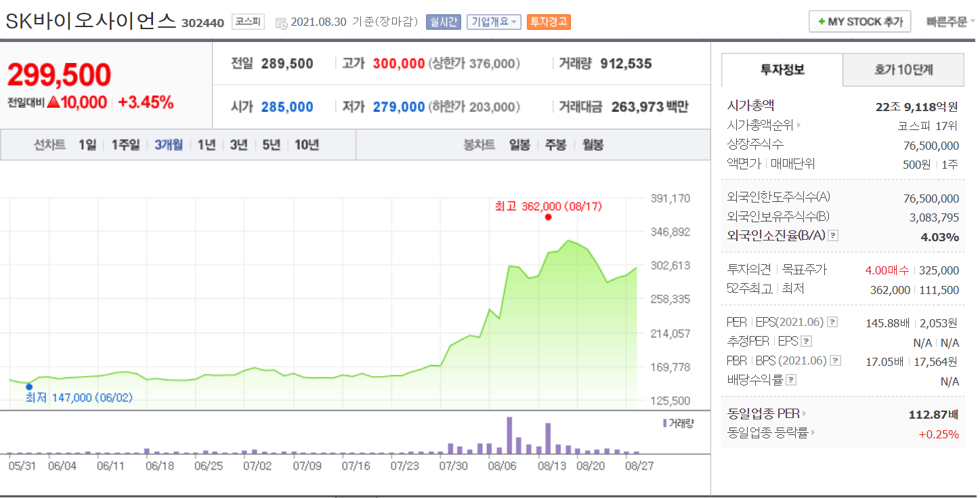Open the help icon next to 추정PER EPS

pyautogui.click(x=807, y=341)
